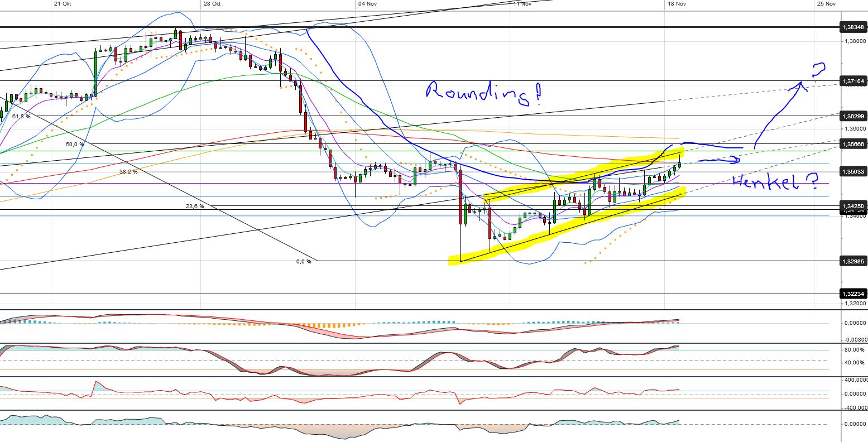868x442 pixels.
Task: Pick the 18 Nov date label
Action: (677, 3)
